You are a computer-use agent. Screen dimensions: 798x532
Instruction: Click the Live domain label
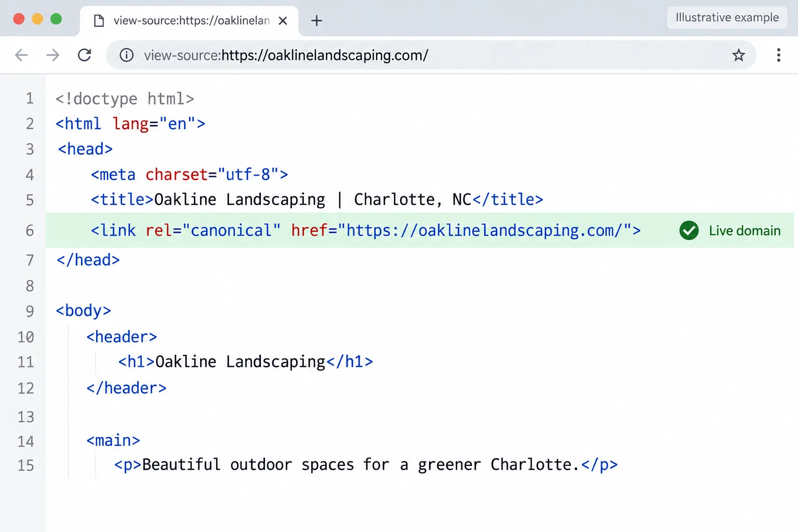(744, 231)
